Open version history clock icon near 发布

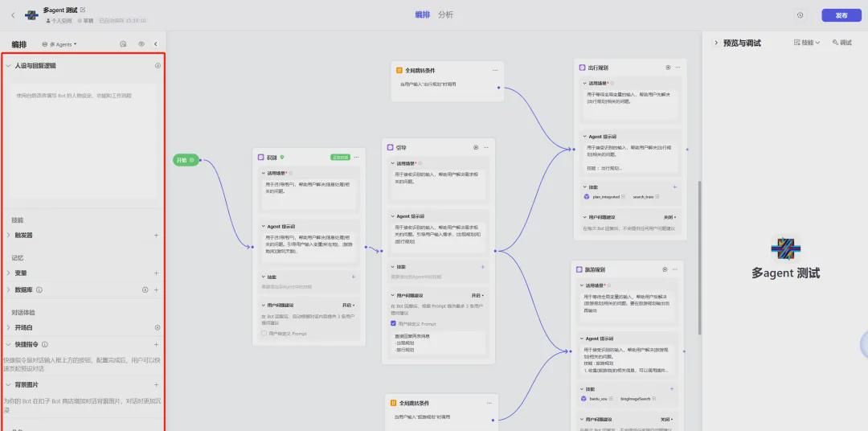pyautogui.click(x=800, y=15)
